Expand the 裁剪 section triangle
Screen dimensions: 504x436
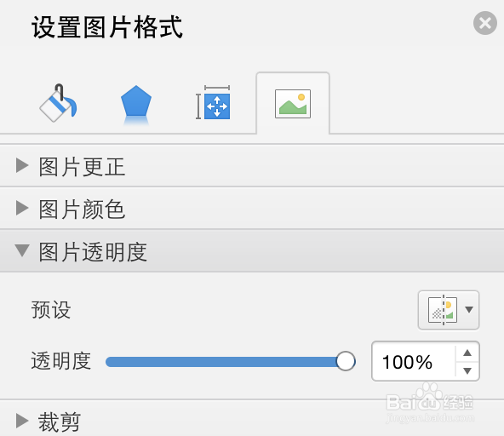point(22,421)
